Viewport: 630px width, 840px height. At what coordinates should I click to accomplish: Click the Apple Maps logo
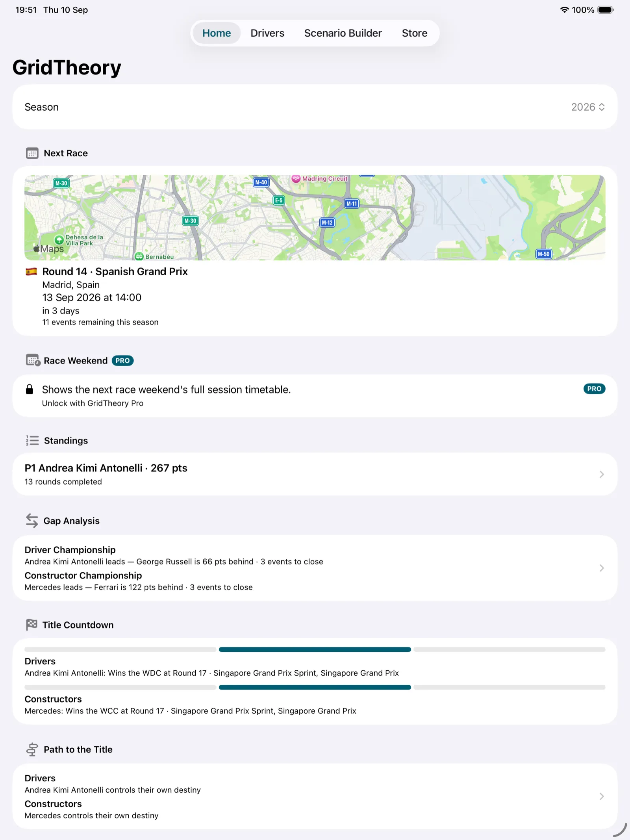(48, 248)
